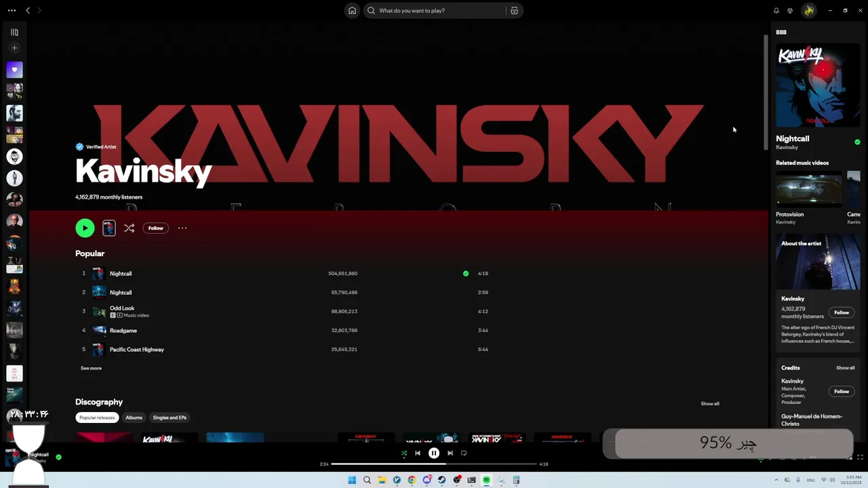Toggle repeat in the player bar

[x=464, y=453]
